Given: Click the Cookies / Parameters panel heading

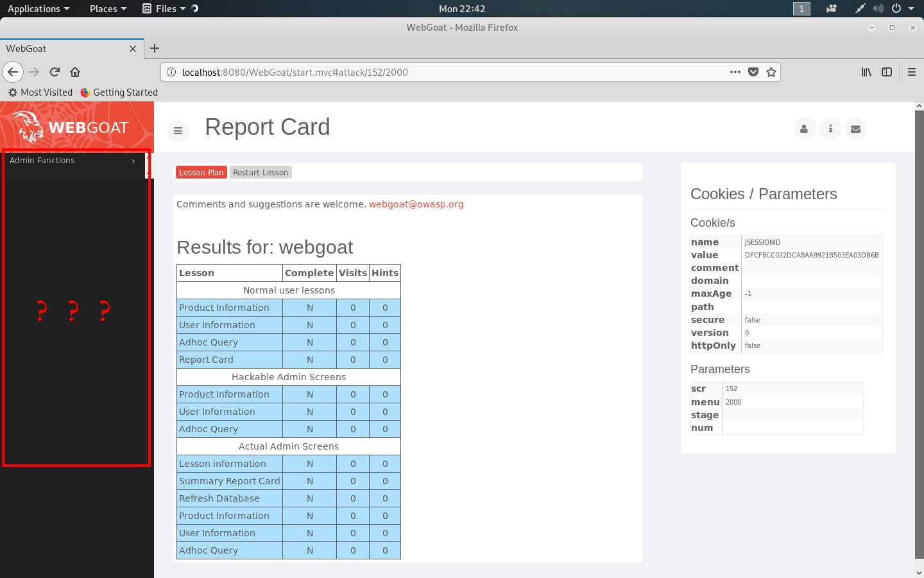Looking at the screenshot, I should coord(764,194).
